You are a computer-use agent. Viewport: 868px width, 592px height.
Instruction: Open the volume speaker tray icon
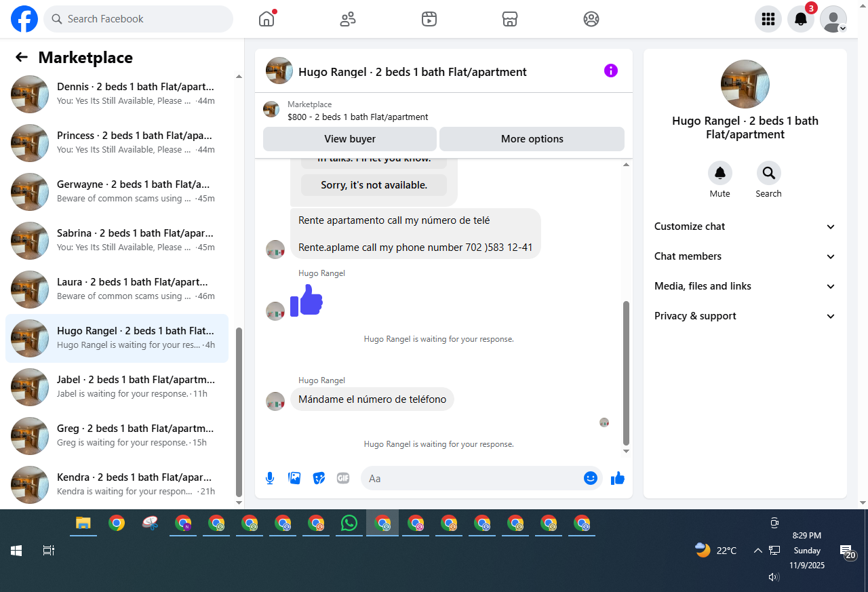774,577
